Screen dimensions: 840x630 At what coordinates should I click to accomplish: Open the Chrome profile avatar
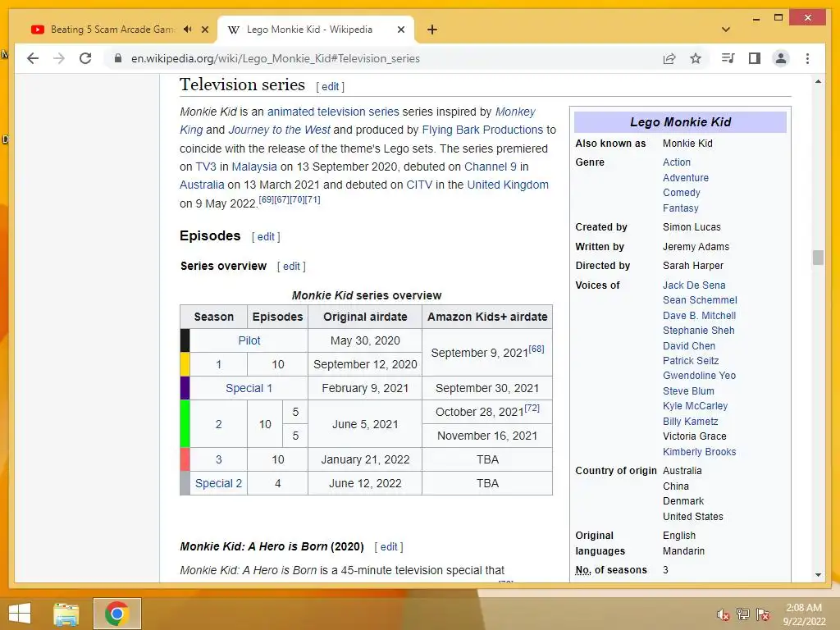781,58
